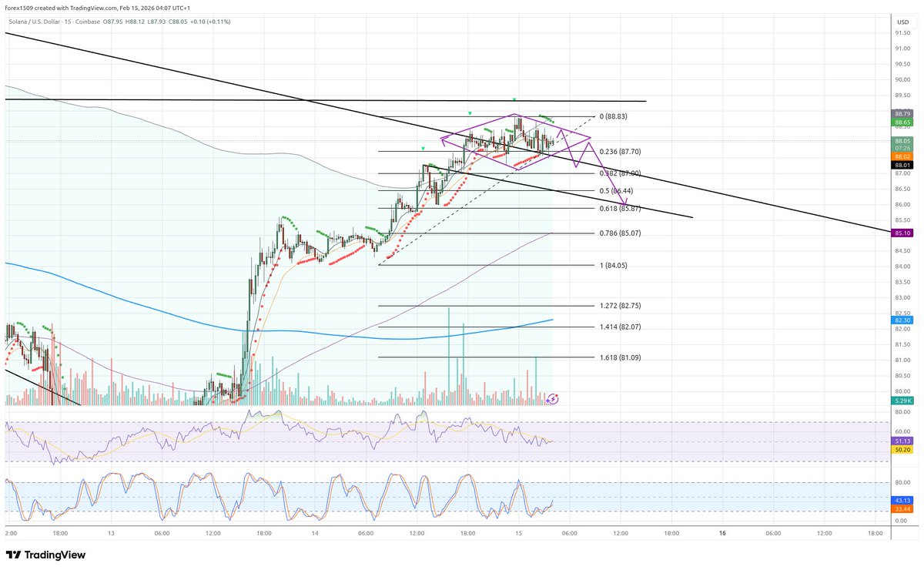Click the sparkle star beside the lightning icon
Screen dimensions: 924x570
547,401
